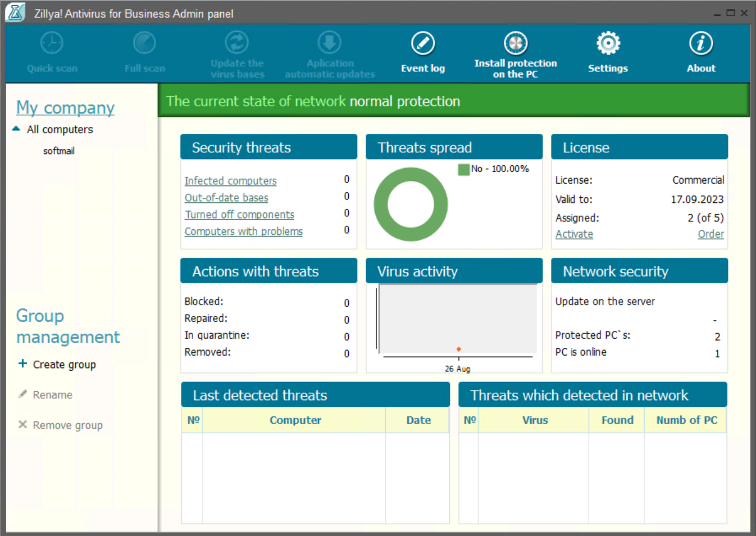Click the '2 (of 5)' assigned value

(705, 218)
